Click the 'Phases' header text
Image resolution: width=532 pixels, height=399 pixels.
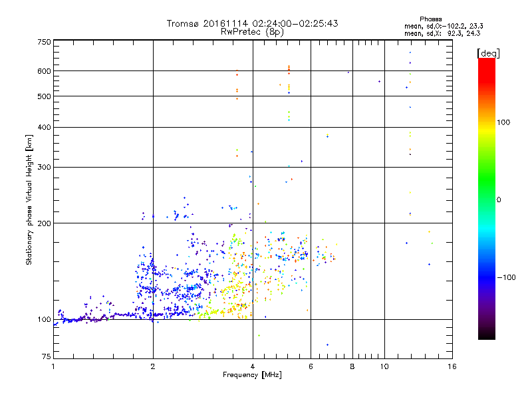[430, 19]
